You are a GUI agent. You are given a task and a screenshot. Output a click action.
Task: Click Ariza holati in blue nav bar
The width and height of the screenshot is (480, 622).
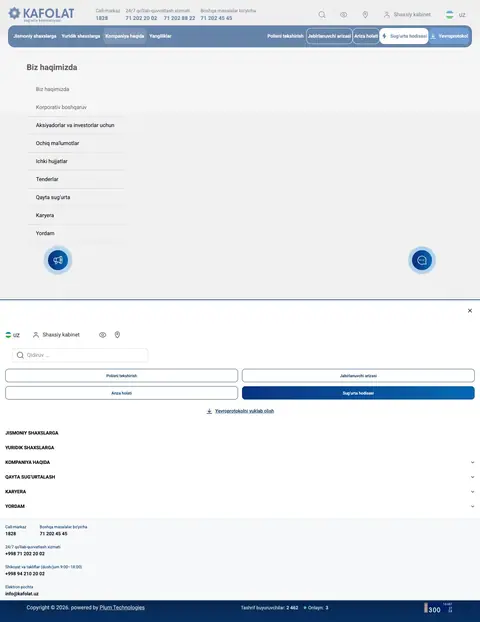click(366, 36)
